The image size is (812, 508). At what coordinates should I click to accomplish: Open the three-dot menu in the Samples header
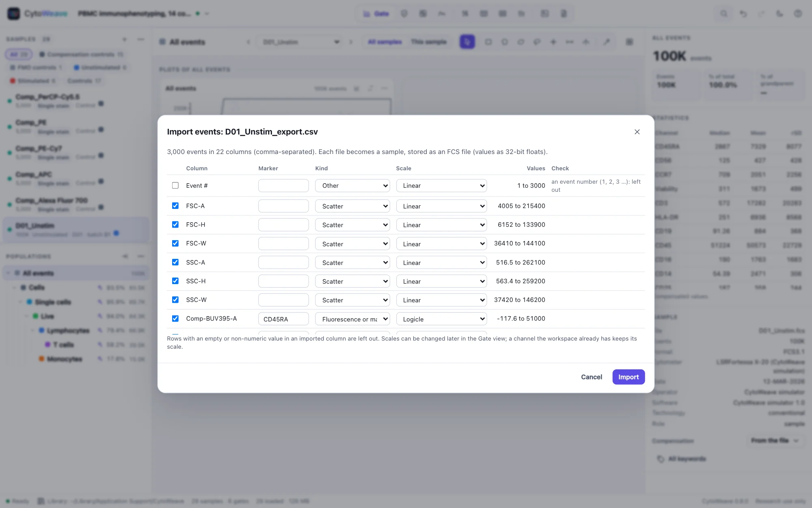coord(141,39)
